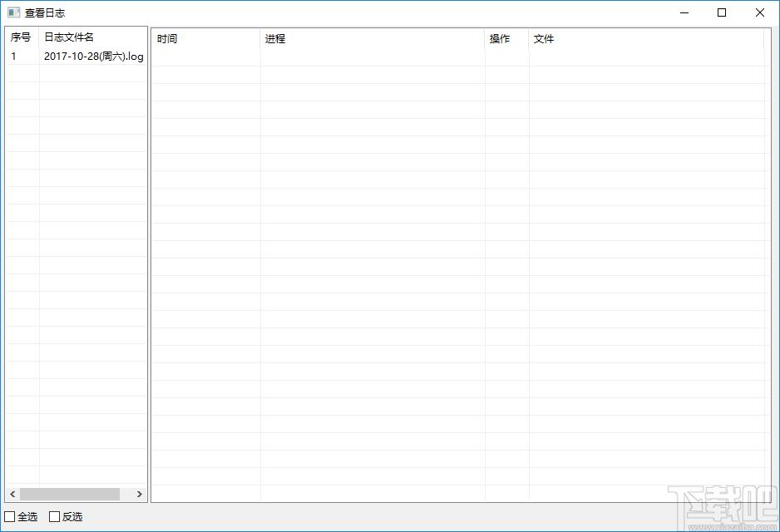
Task: Click the horizontal scrollbar thumb in log list
Action: [x=70, y=495]
